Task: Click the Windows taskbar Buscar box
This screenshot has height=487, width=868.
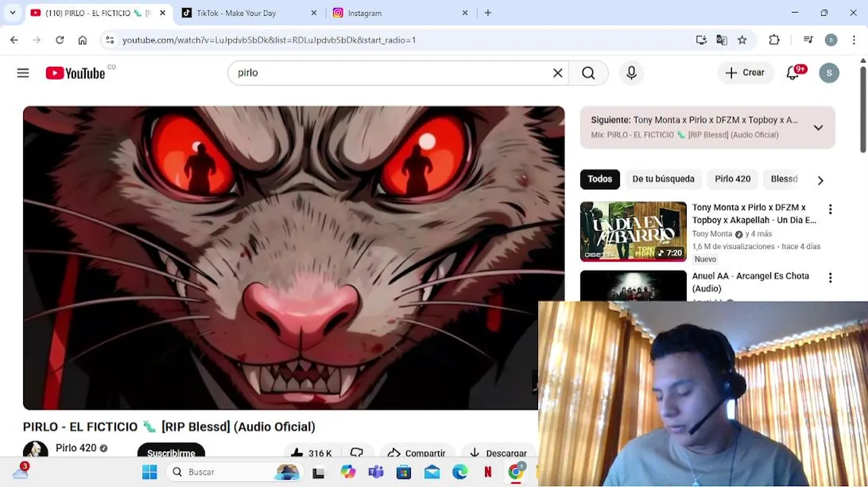Action: tap(235, 472)
